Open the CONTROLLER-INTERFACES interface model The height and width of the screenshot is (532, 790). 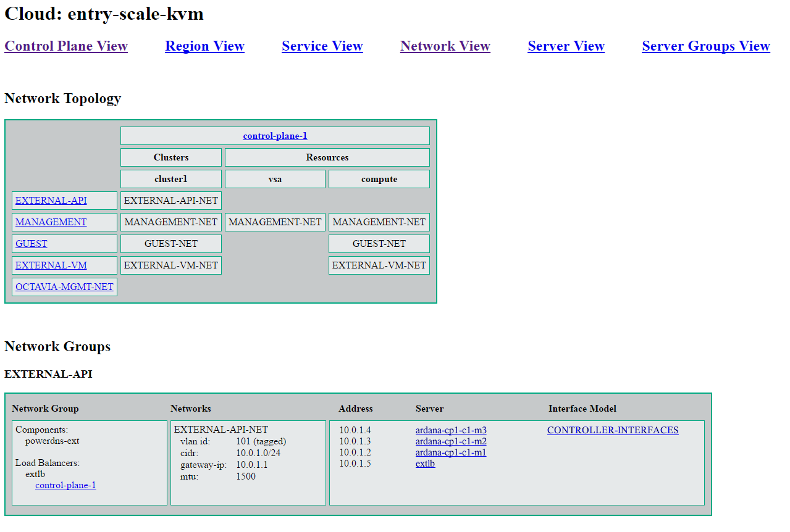(613, 430)
